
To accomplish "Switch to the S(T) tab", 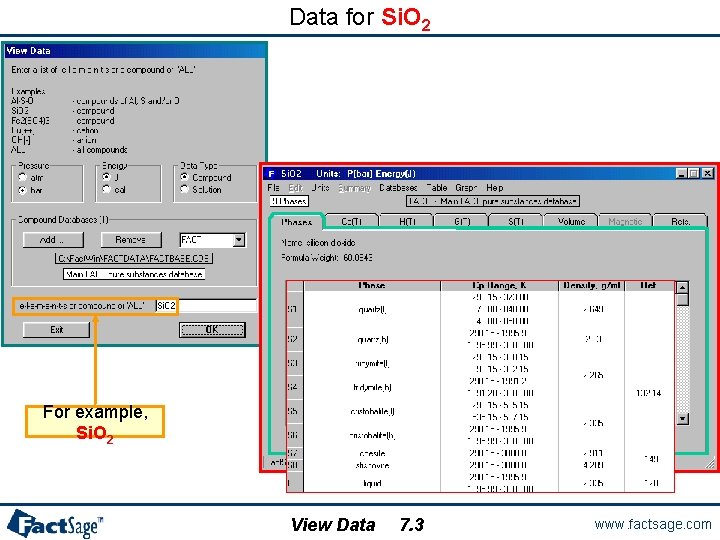I will coord(516,221).
